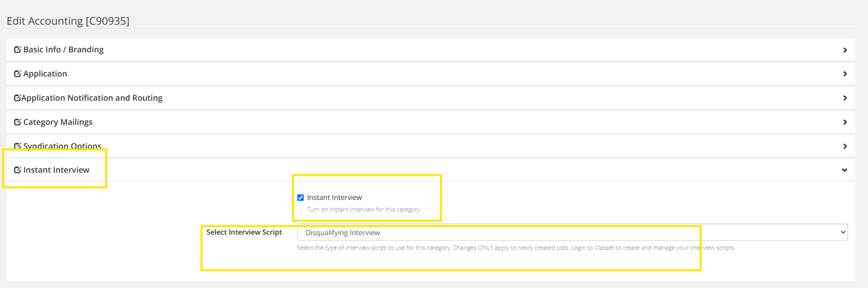
Task: Click the Instant Interview checkbox label text
Action: [335, 197]
